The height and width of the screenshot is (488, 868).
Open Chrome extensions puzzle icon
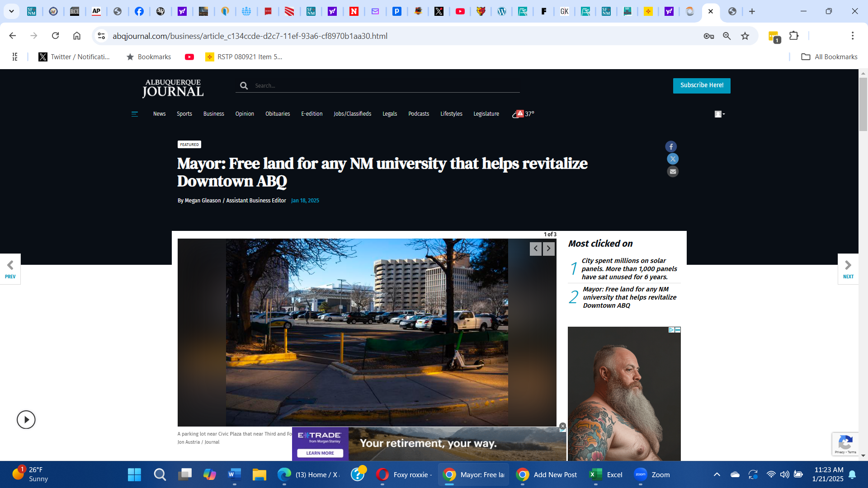pos(794,36)
